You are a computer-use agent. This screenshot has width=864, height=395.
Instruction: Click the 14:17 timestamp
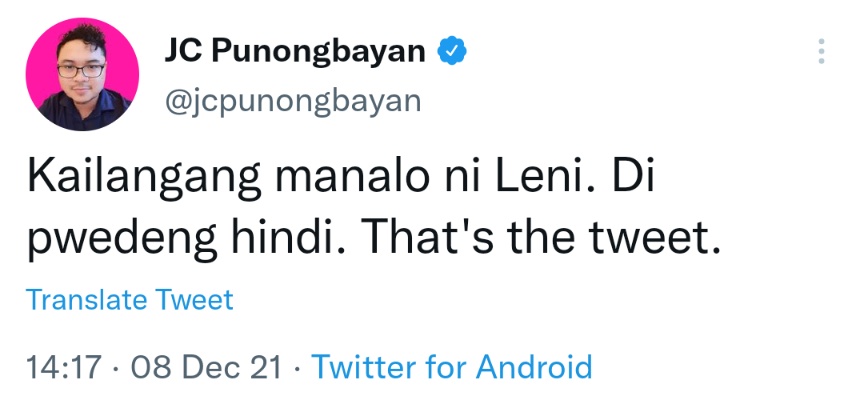[x=64, y=367]
